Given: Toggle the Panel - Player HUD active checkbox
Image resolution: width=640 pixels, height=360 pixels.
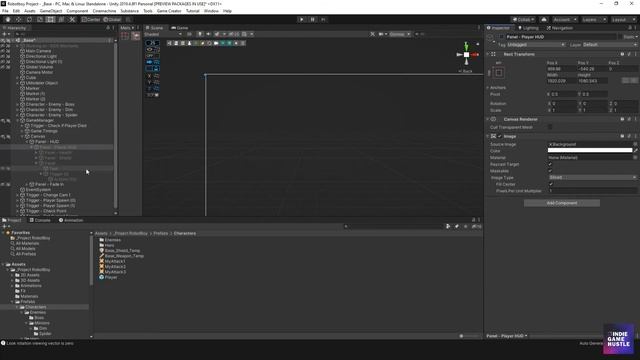Looking at the screenshot, I should point(502,37).
